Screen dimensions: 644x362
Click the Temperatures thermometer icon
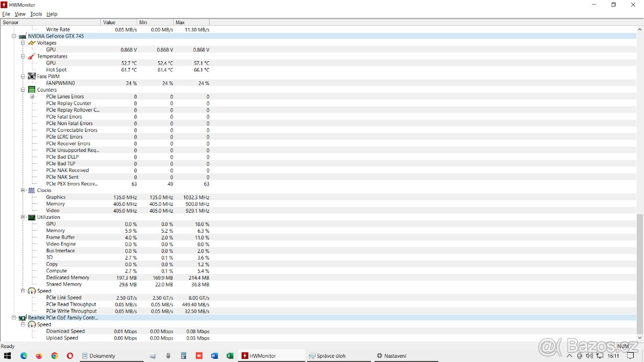click(32, 56)
